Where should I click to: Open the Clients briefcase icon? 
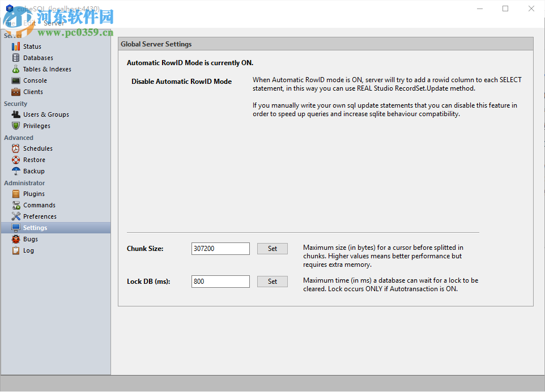(x=16, y=92)
